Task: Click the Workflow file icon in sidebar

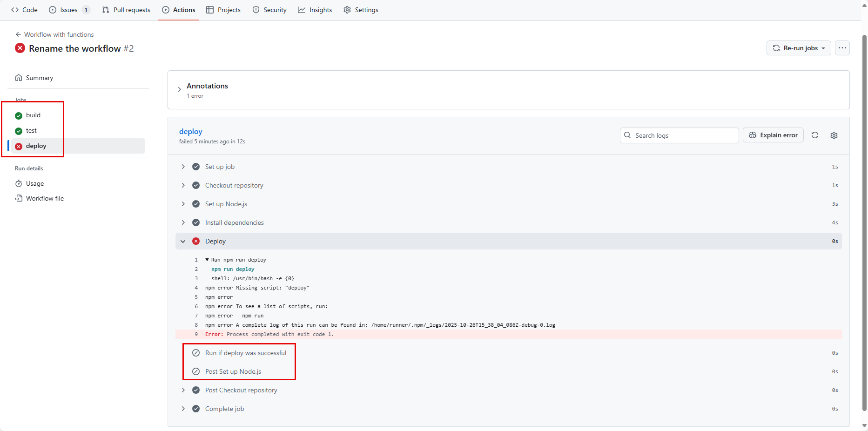Action: (x=19, y=198)
